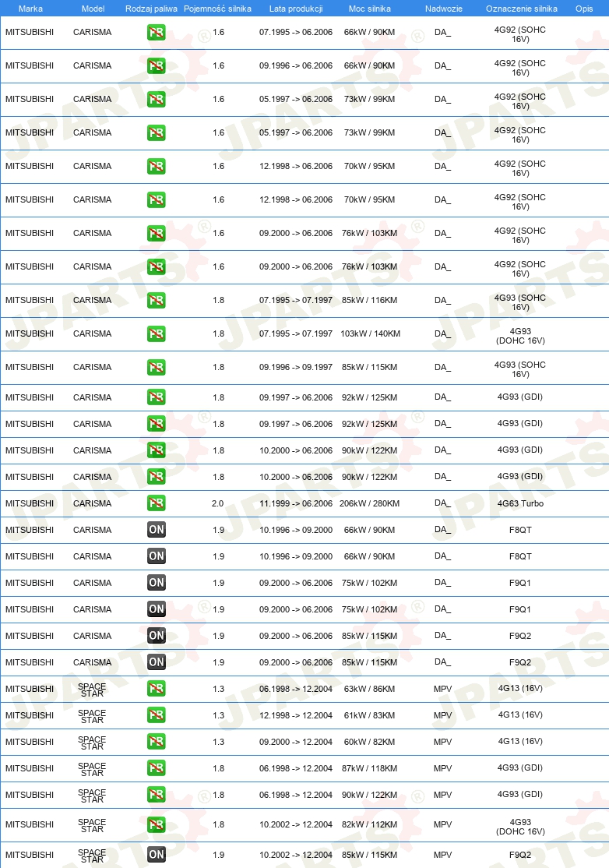The width and height of the screenshot is (609, 868).
Task: Click petrol icon in Space Star 87kW / 118KM row
Action: click(x=157, y=768)
